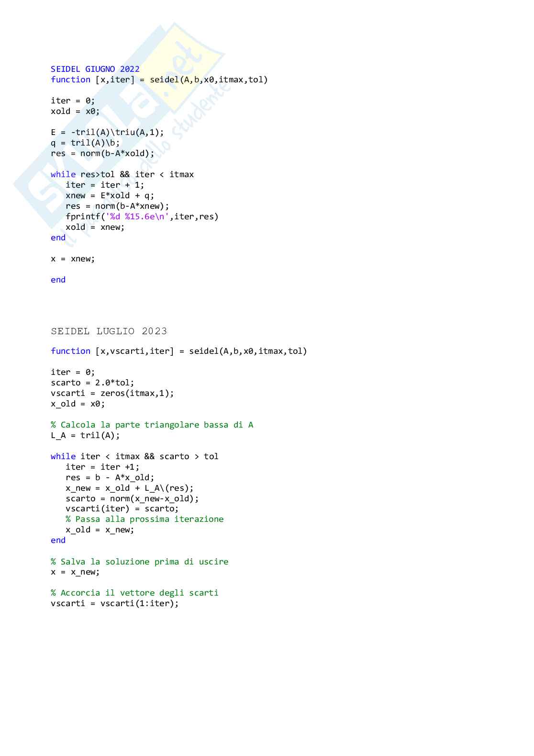Click the 'iter = 0;' line in first function

coord(73,101)
